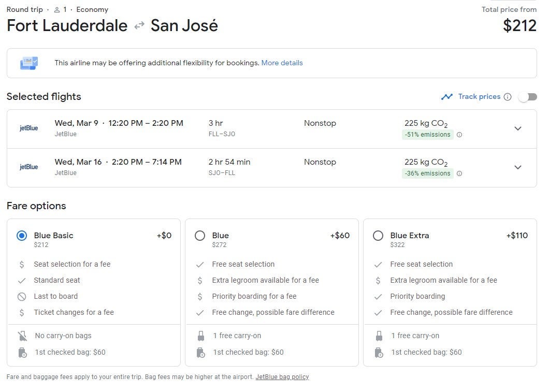
Task: Click info icon beside -51% emissions
Action: 459,135
